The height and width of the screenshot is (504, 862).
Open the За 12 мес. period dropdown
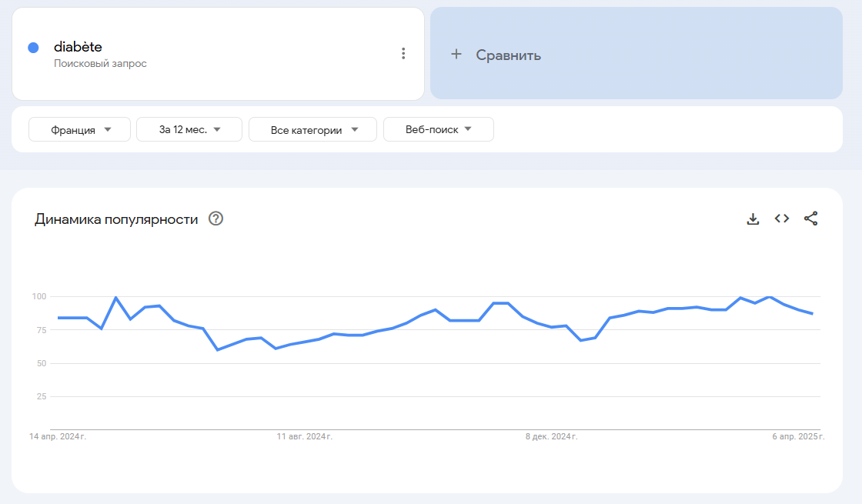click(x=189, y=130)
